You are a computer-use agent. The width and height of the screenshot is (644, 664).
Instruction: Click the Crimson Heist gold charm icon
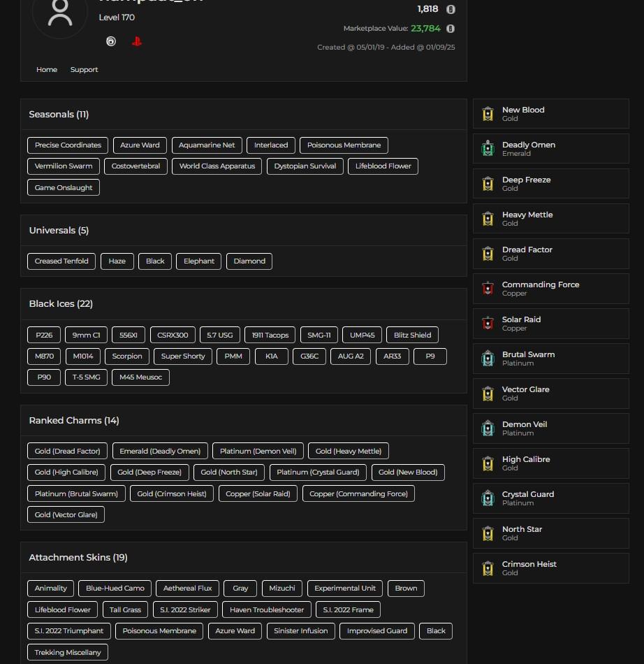click(x=488, y=568)
